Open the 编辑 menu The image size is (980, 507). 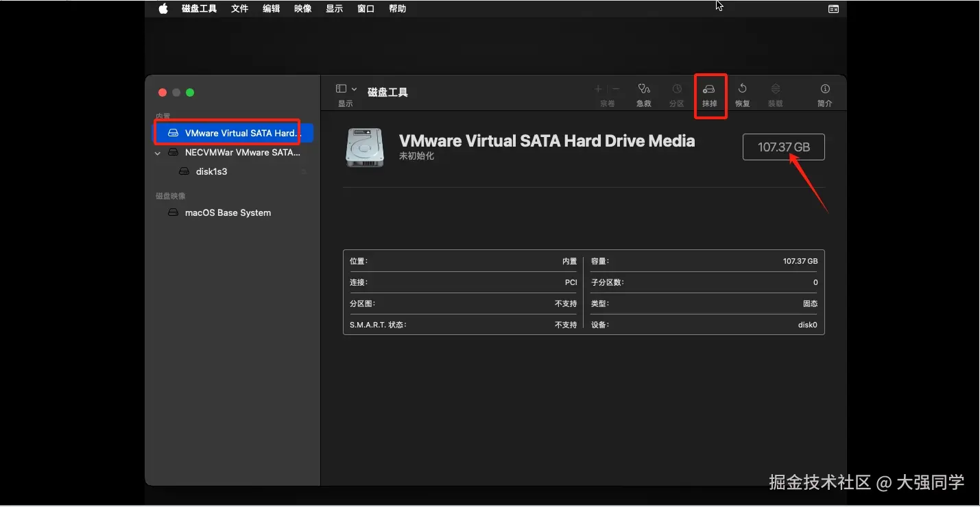pos(272,9)
